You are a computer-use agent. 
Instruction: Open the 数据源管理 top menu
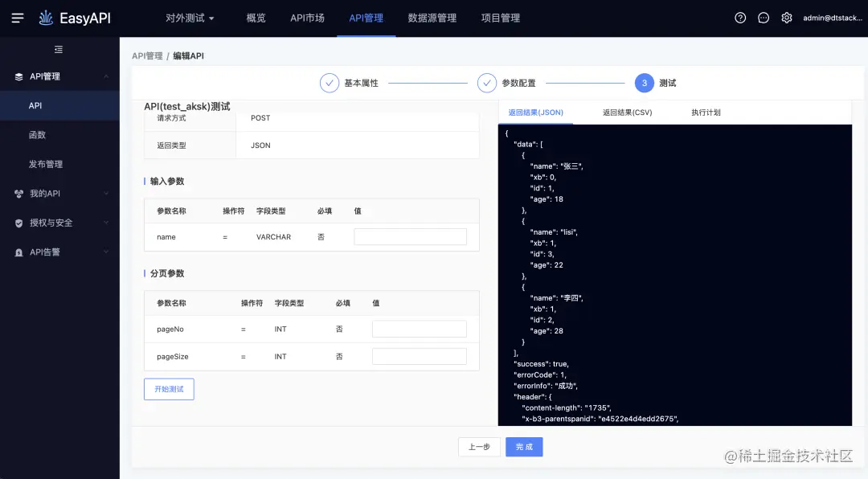pyautogui.click(x=432, y=18)
